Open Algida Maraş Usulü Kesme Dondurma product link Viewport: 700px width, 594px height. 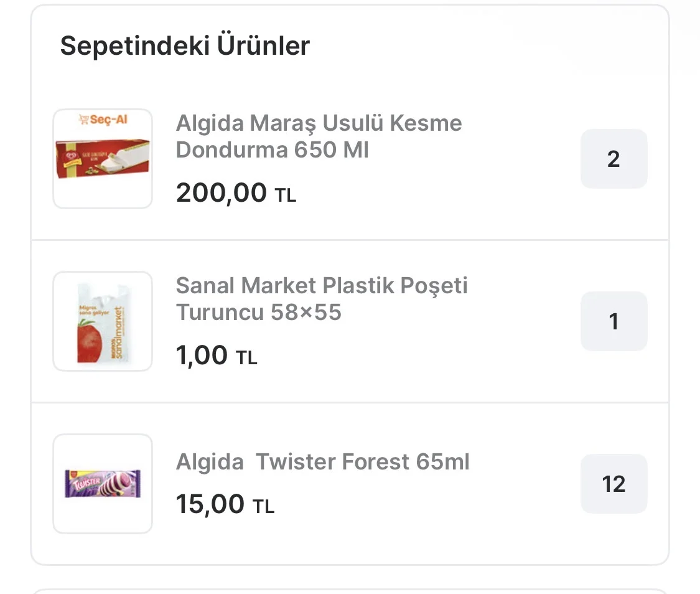click(319, 136)
